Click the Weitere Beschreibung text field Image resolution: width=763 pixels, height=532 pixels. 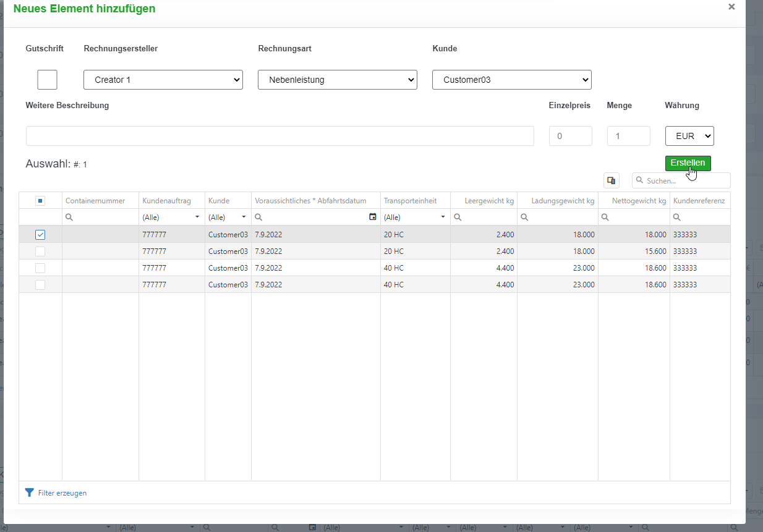pos(279,136)
